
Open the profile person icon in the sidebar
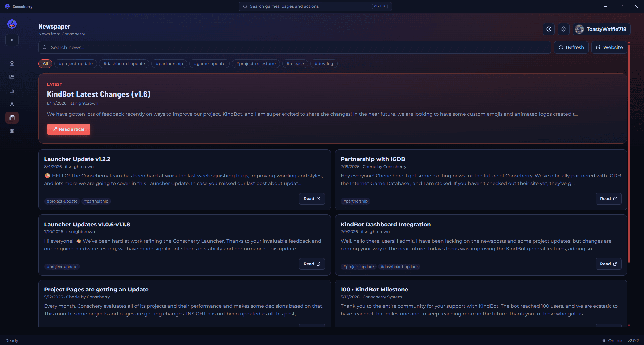12,104
